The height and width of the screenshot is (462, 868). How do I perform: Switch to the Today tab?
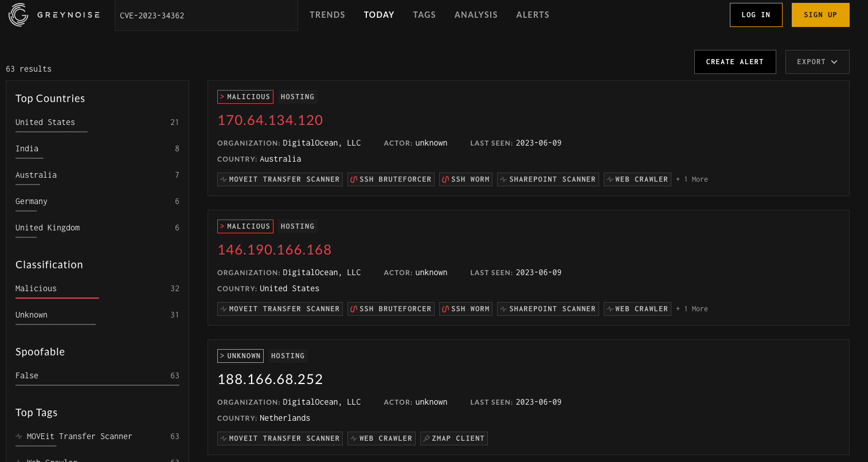point(379,15)
